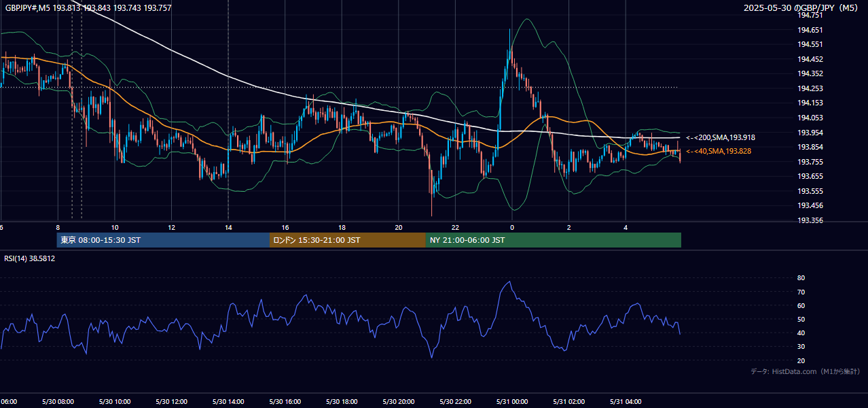Click RSI scale value 40
The height and width of the screenshot is (408, 868).
[801, 333]
